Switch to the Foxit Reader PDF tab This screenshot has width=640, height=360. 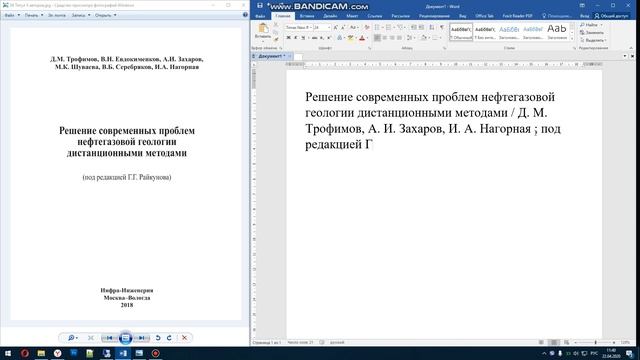pyautogui.click(x=517, y=16)
